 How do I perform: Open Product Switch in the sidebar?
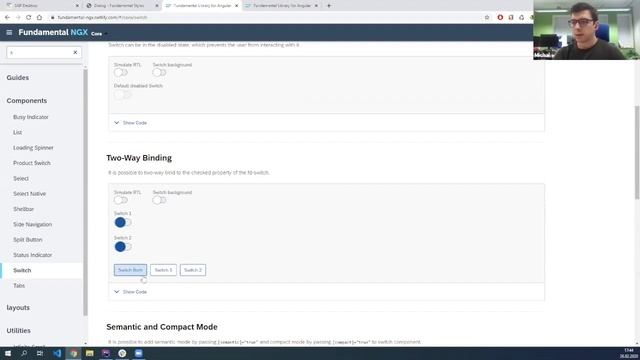[x=32, y=163]
